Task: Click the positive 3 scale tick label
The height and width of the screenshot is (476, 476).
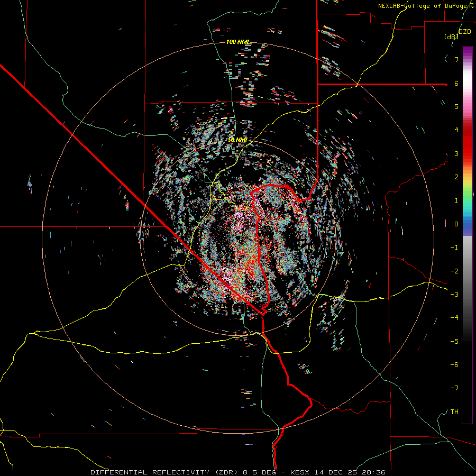Action: click(x=456, y=153)
